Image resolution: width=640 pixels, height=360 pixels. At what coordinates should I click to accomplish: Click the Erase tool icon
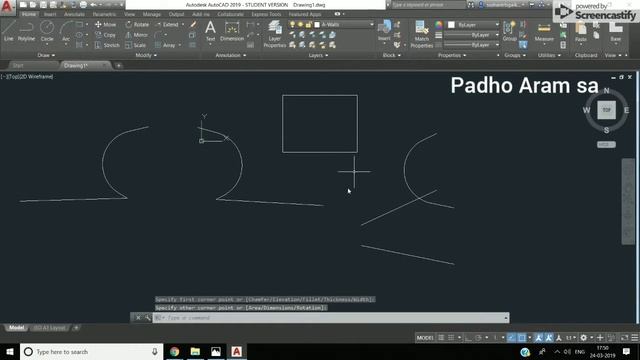(193, 24)
